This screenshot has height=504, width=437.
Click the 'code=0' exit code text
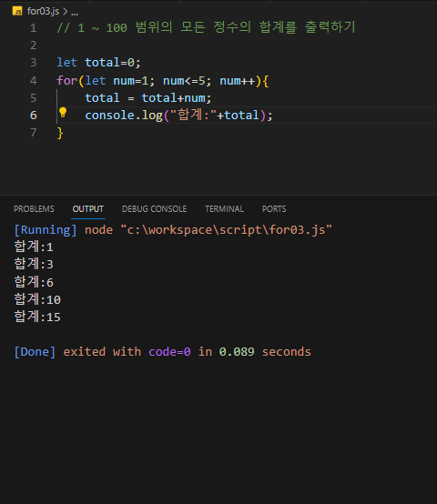coord(169,352)
